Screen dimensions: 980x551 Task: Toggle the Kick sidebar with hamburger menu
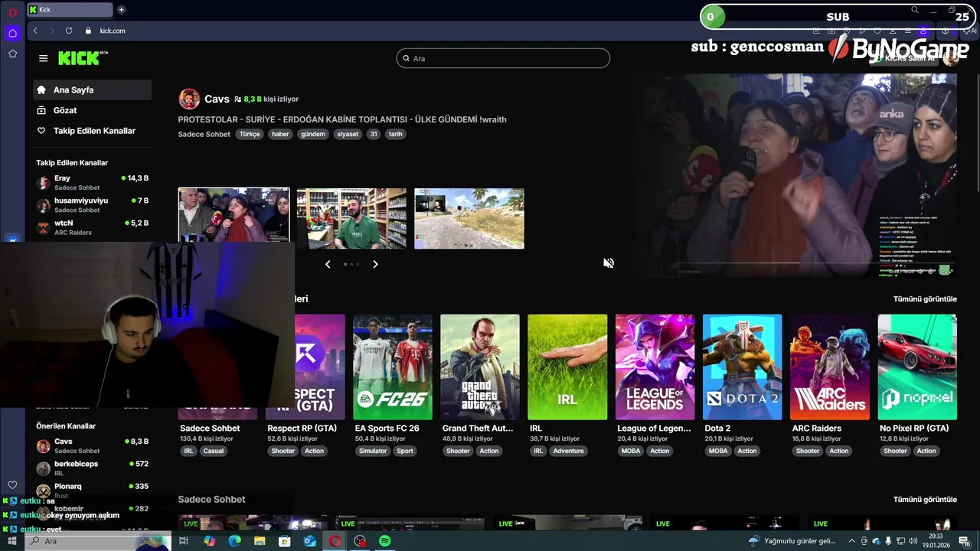coord(43,58)
